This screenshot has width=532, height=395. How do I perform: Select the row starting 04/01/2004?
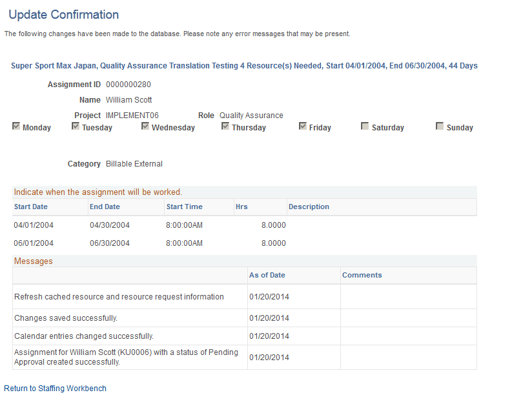pyautogui.click(x=30, y=227)
